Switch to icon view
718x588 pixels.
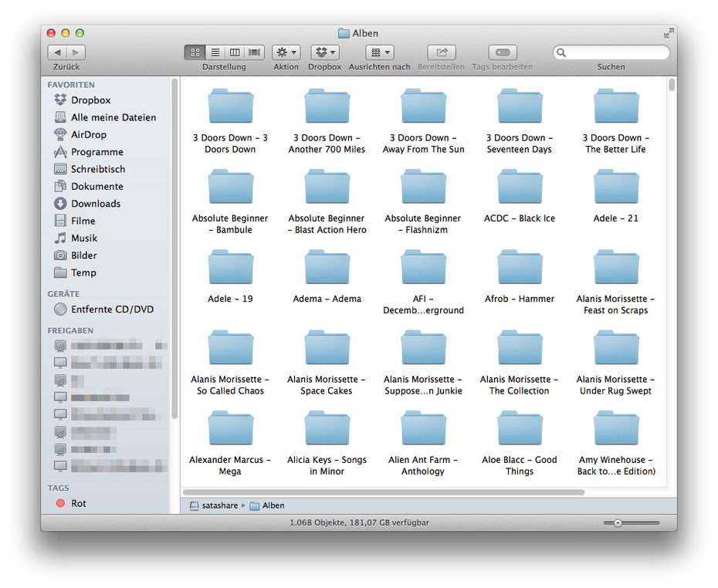(x=195, y=52)
